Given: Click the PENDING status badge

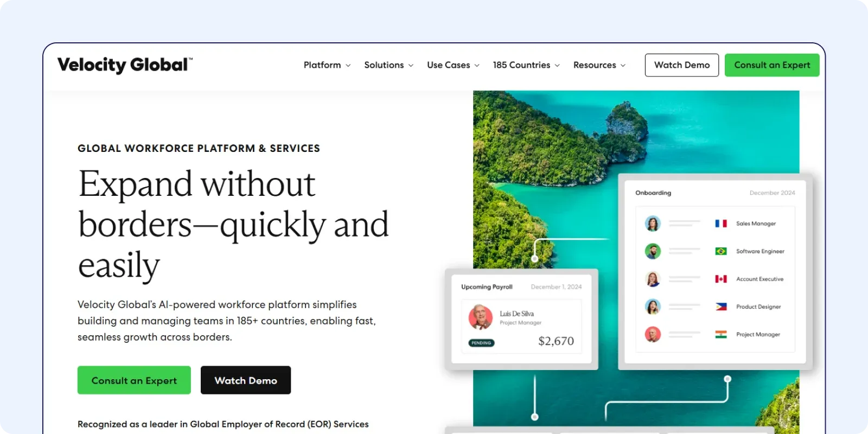Looking at the screenshot, I should click(x=481, y=343).
